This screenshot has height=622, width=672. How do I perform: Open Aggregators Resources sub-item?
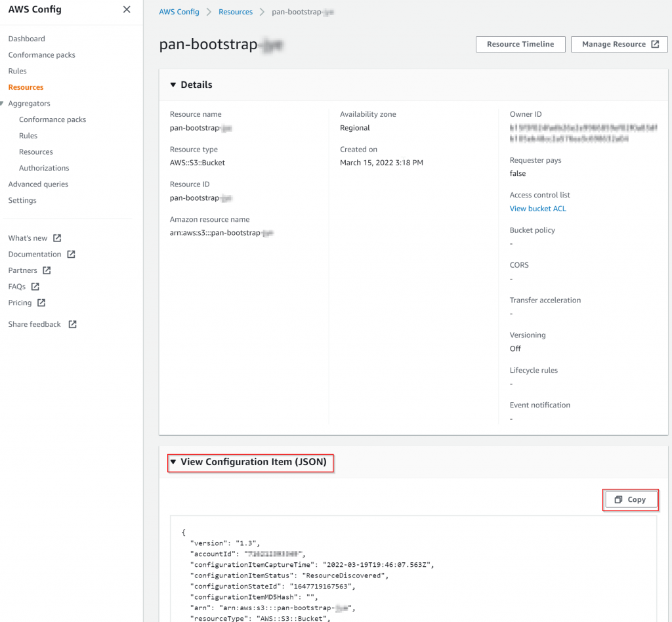click(36, 152)
